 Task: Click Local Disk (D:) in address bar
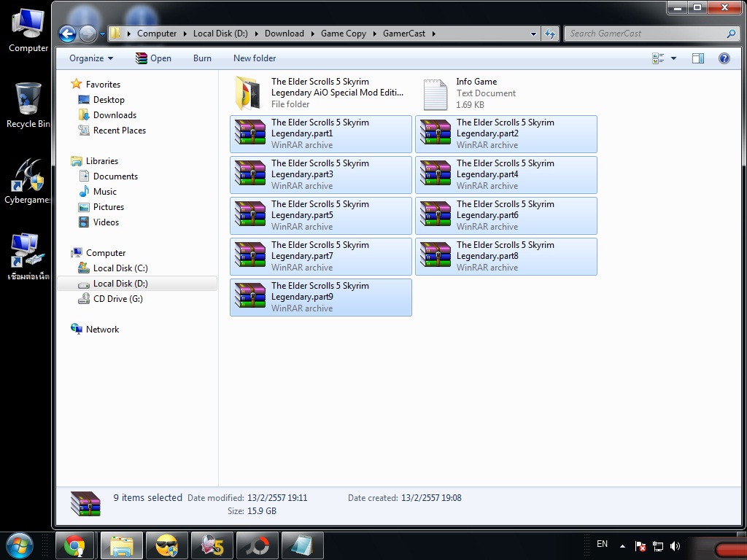pos(220,34)
